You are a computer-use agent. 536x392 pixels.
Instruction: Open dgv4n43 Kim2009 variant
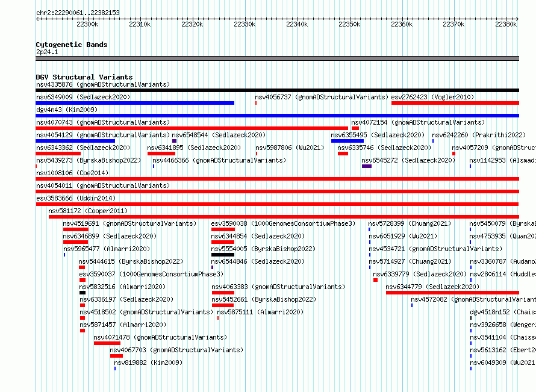click(x=67, y=110)
